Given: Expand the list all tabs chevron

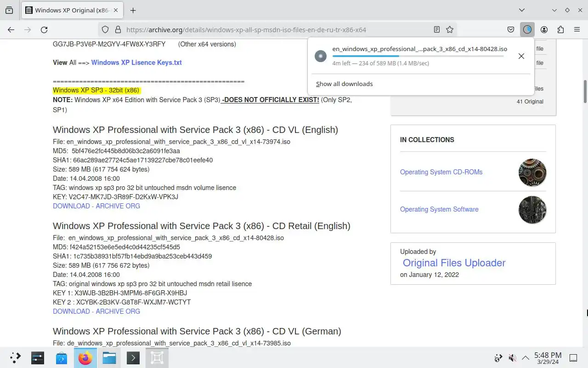Looking at the screenshot, I should [522, 10].
